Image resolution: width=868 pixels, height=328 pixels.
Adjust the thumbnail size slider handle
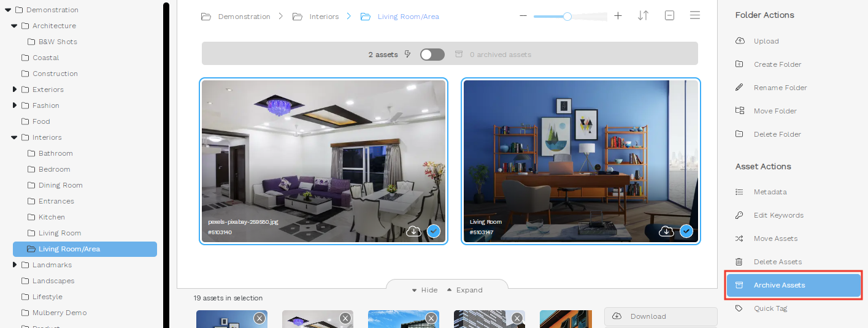(x=567, y=17)
